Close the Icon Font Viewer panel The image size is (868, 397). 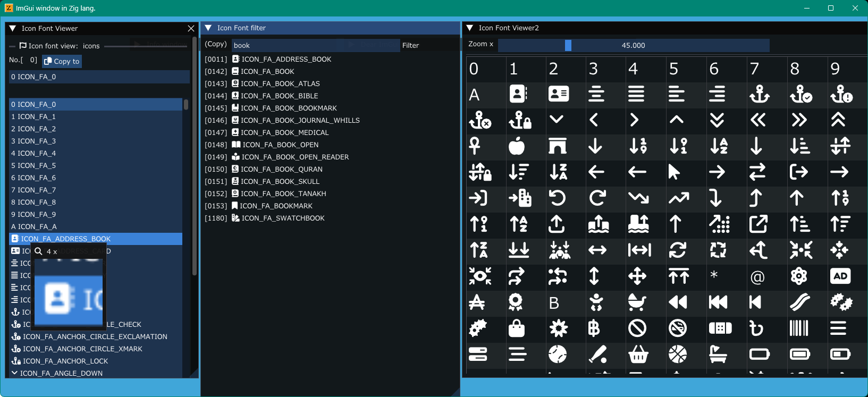[x=191, y=28]
